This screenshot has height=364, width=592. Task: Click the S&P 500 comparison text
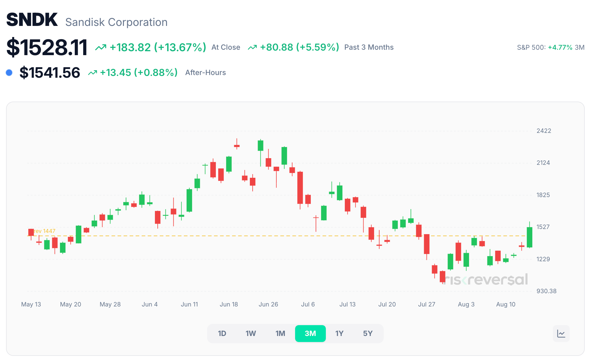(551, 48)
